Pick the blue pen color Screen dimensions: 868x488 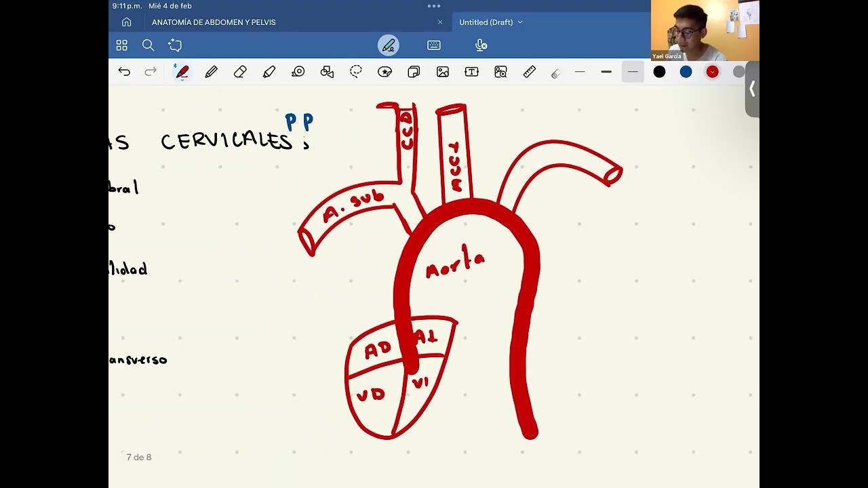(x=686, y=72)
